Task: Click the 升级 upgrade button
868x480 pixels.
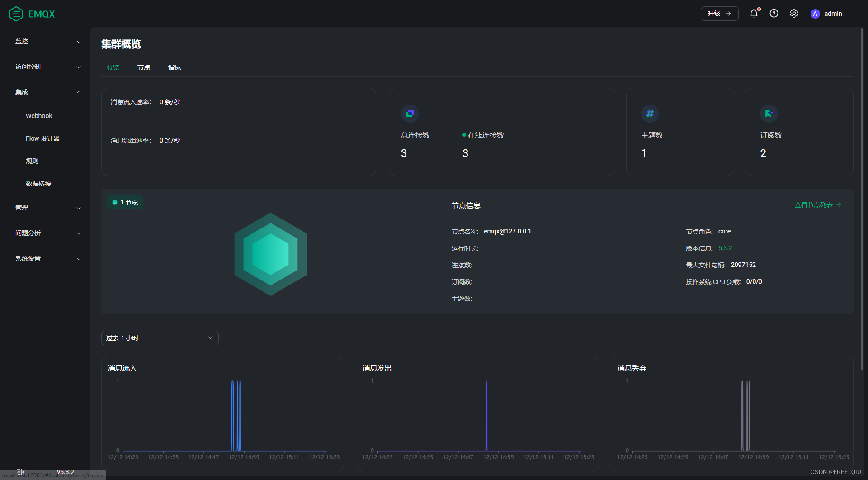Action: [x=719, y=13]
